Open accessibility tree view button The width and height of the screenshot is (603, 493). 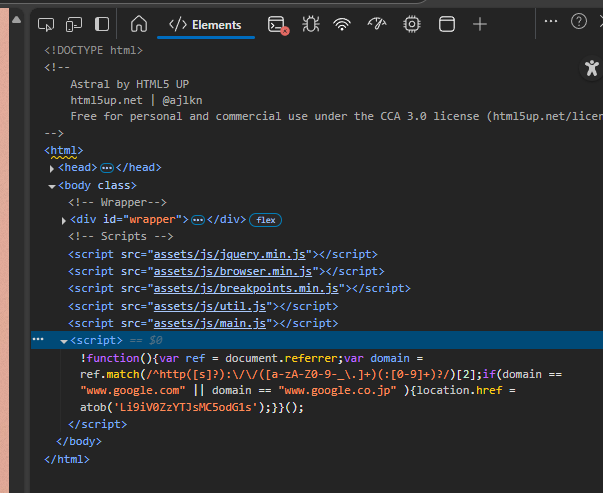(x=592, y=68)
